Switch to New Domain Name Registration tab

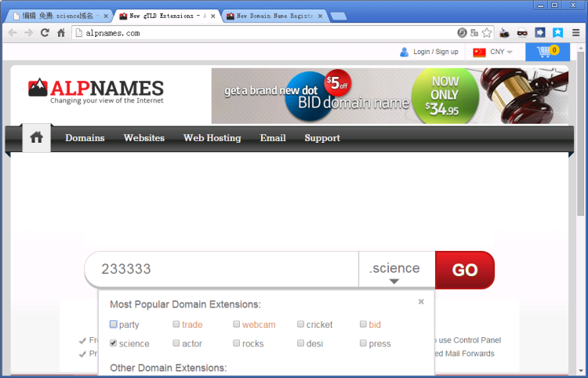pyautogui.click(x=273, y=16)
